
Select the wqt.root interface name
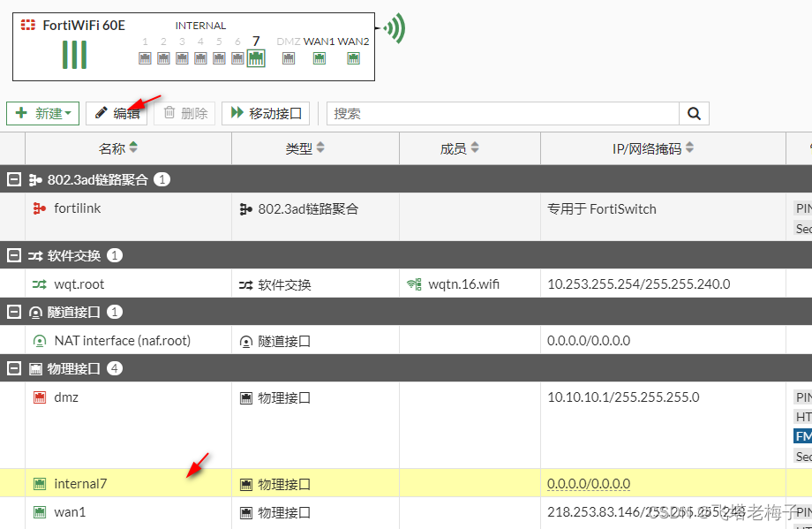coord(79,284)
